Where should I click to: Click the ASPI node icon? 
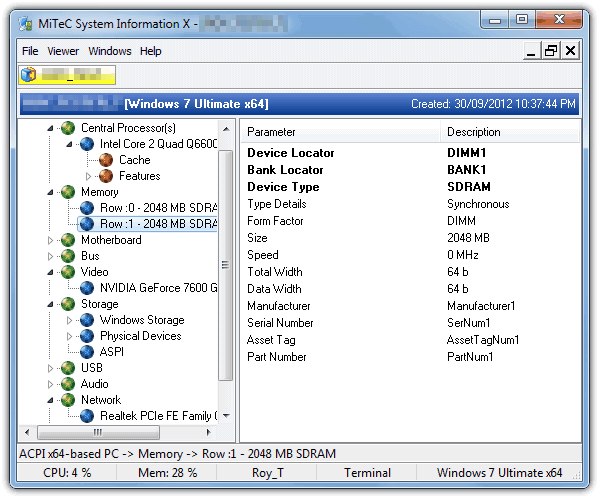pos(87,352)
